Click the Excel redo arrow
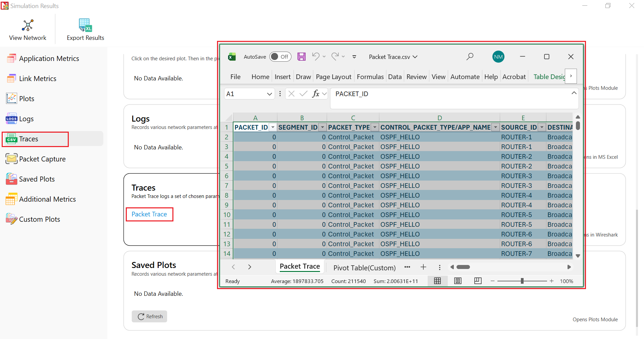The width and height of the screenshot is (644, 339). [x=335, y=56]
